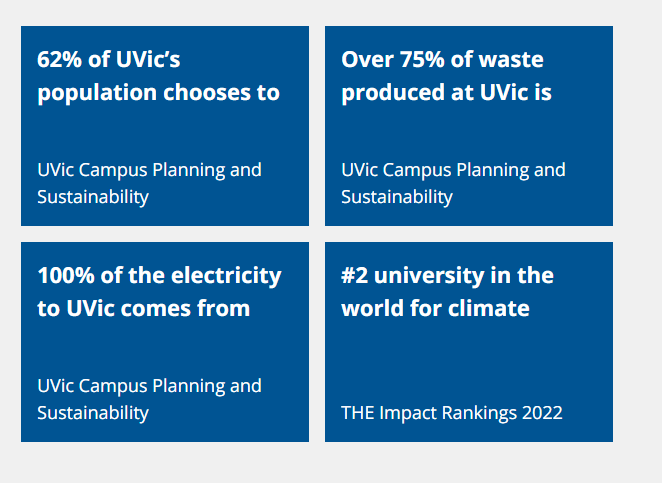Click the text 'population chooses to'
Image resolution: width=662 pixels, height=483 pixels.
click(x=158, y=92)
